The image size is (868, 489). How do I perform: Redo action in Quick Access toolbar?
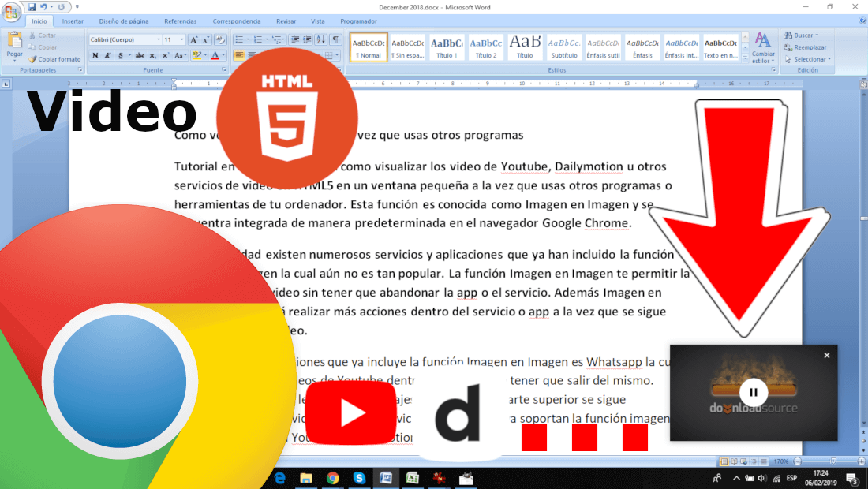coord(61,7)
